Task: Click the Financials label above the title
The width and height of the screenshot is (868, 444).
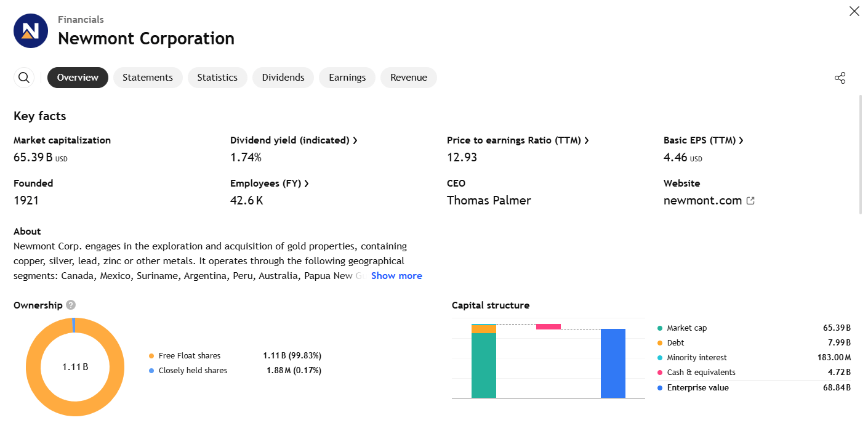Action: 81,20
